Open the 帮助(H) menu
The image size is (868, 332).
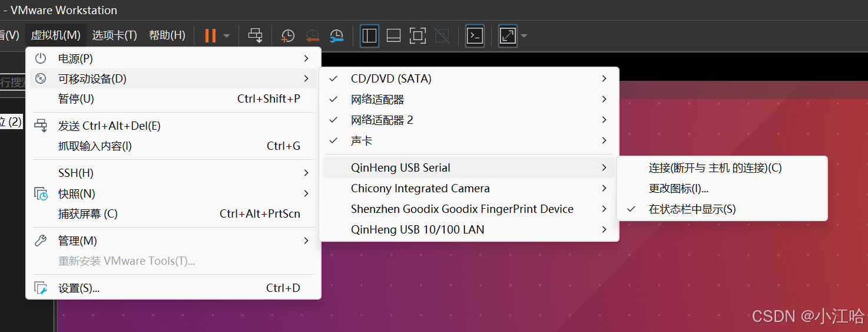click(167, 35)
